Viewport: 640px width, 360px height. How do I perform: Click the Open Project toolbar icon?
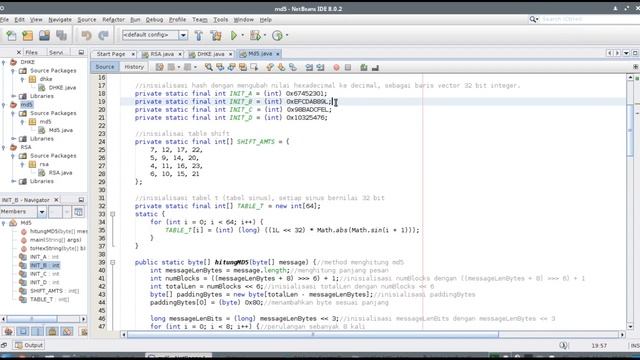coord(44,36)
